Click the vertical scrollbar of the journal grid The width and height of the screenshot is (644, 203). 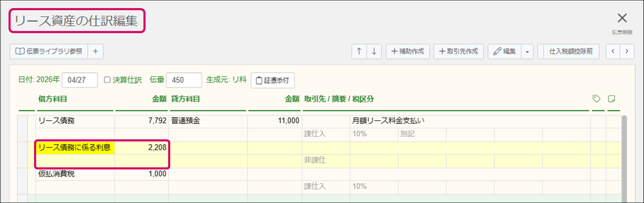point(624,157)
